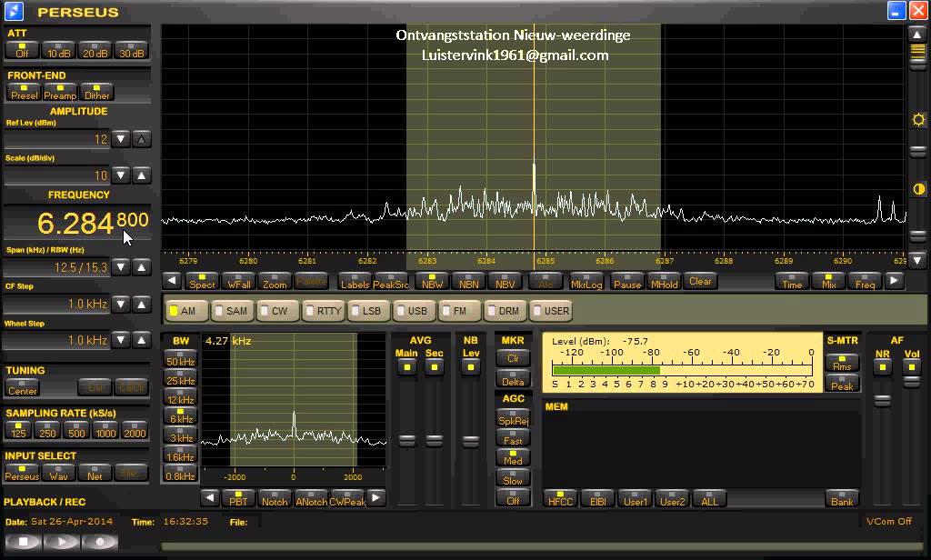Increase the Scale dB/div value
Screen dimensions: 931x560
141,175
